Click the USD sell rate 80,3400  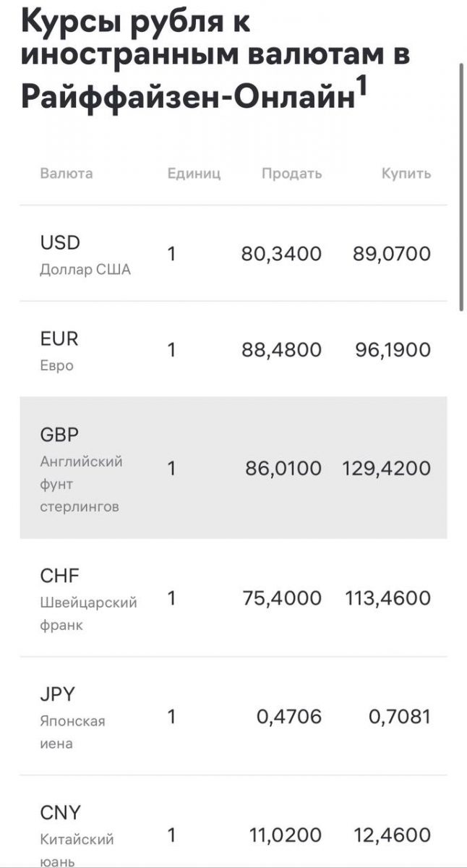point(281,254)
